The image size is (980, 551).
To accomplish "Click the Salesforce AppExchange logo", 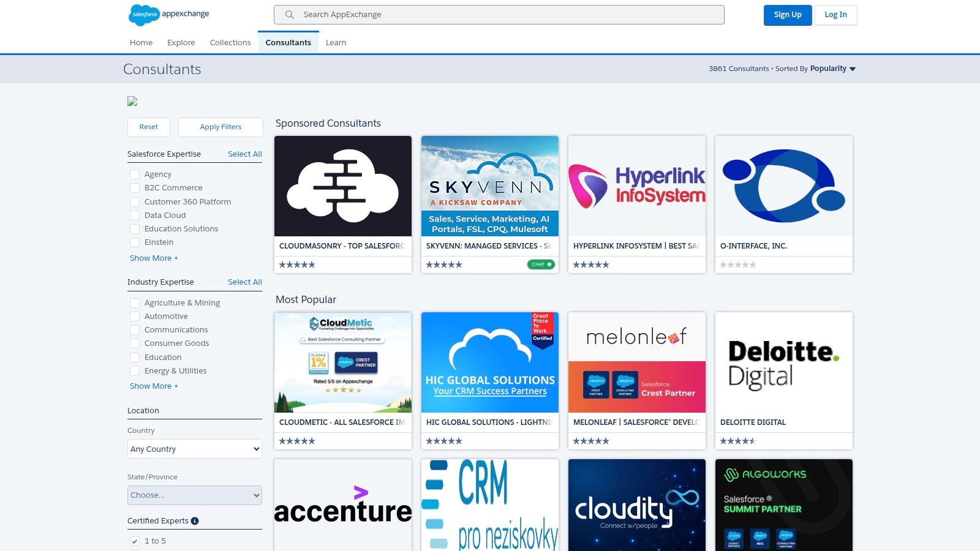I will pos(168,14).
